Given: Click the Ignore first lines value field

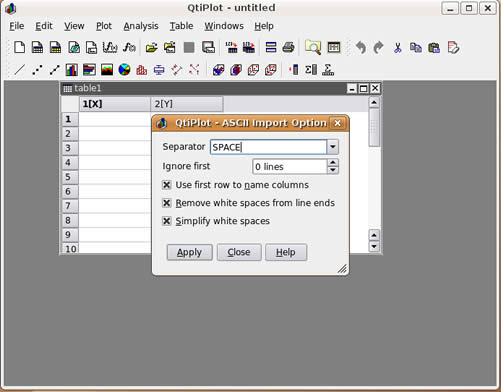Looking at the screenshot, I should (x=290, y=166).
